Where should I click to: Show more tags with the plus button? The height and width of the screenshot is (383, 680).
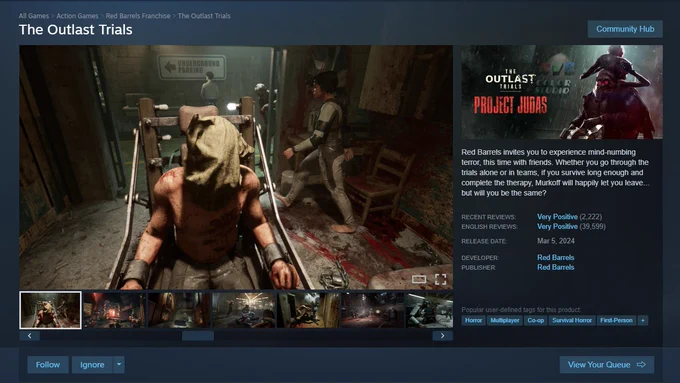(x=643, y=321)
